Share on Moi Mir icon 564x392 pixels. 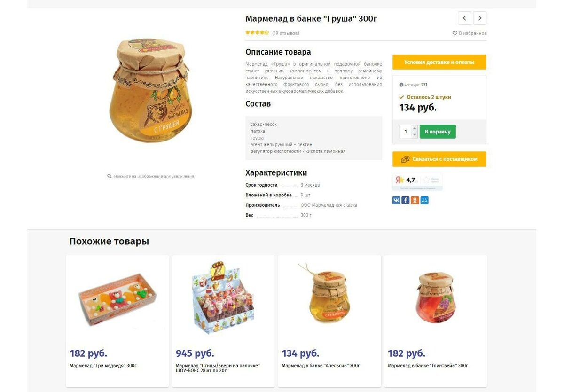424,200
